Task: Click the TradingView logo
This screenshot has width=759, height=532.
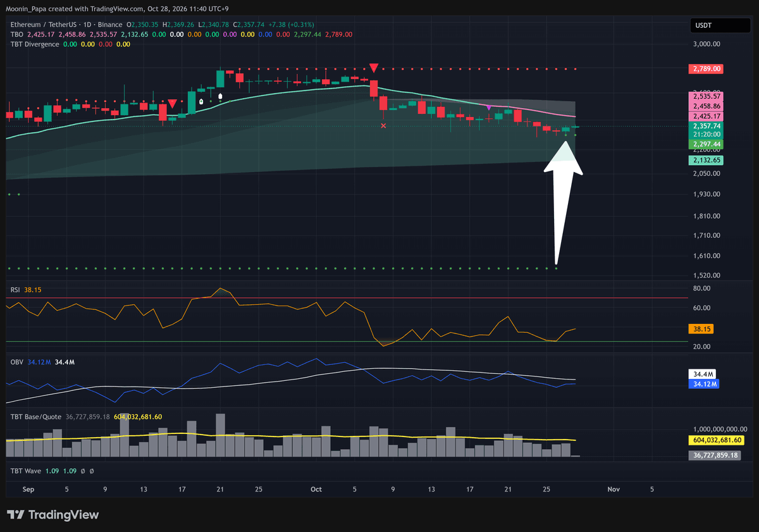Action: point(52,515)
